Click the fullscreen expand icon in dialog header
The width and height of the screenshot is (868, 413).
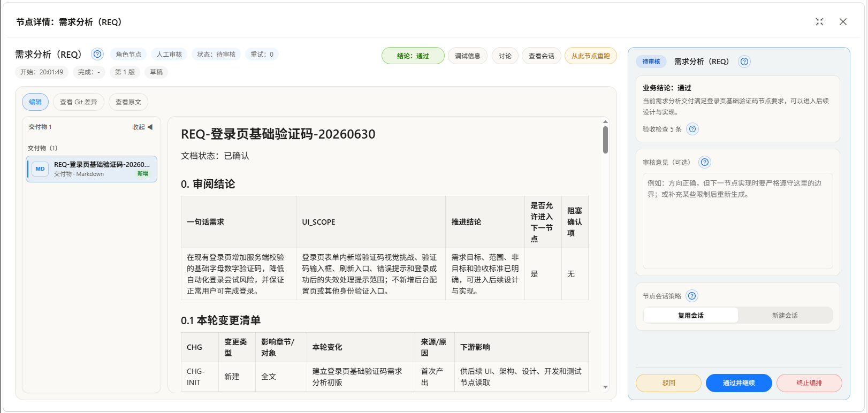point(819,22)
